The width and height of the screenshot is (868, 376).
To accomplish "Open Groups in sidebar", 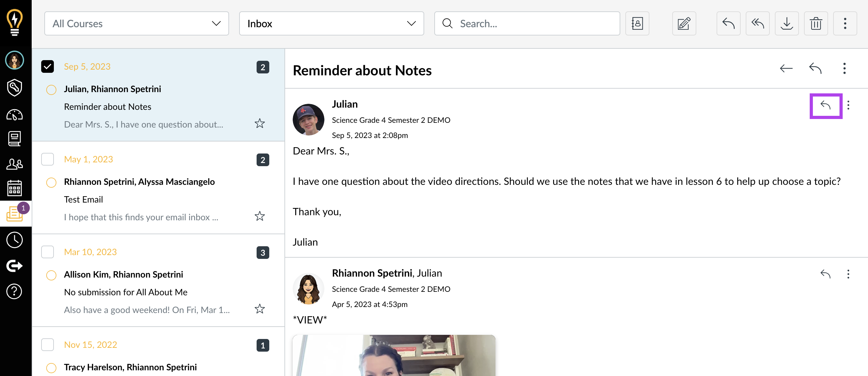I will [15, 164].
